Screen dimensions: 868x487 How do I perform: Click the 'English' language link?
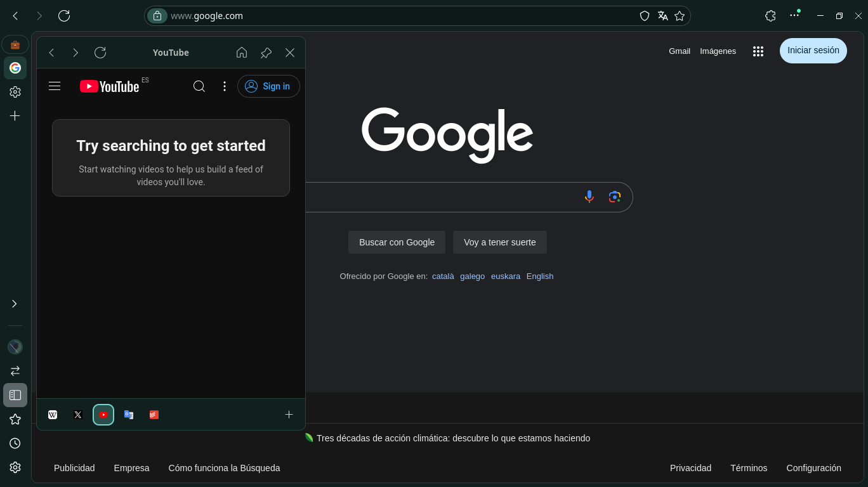(539, 276)
